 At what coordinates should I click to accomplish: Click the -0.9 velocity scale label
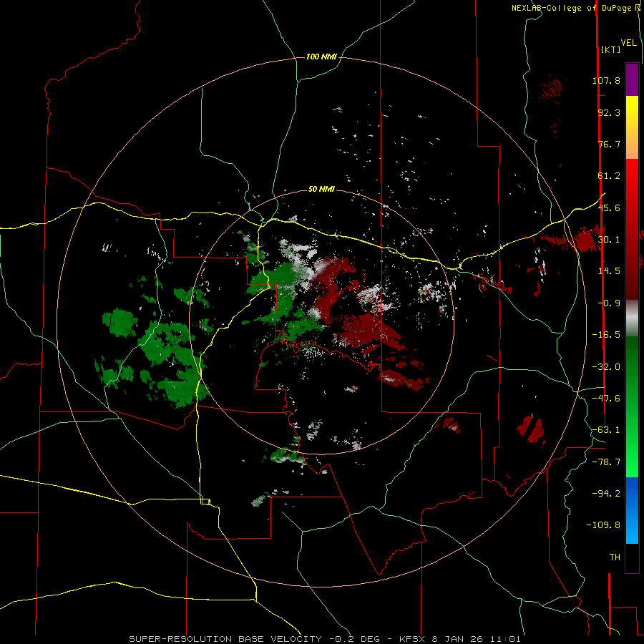point(609,303)
